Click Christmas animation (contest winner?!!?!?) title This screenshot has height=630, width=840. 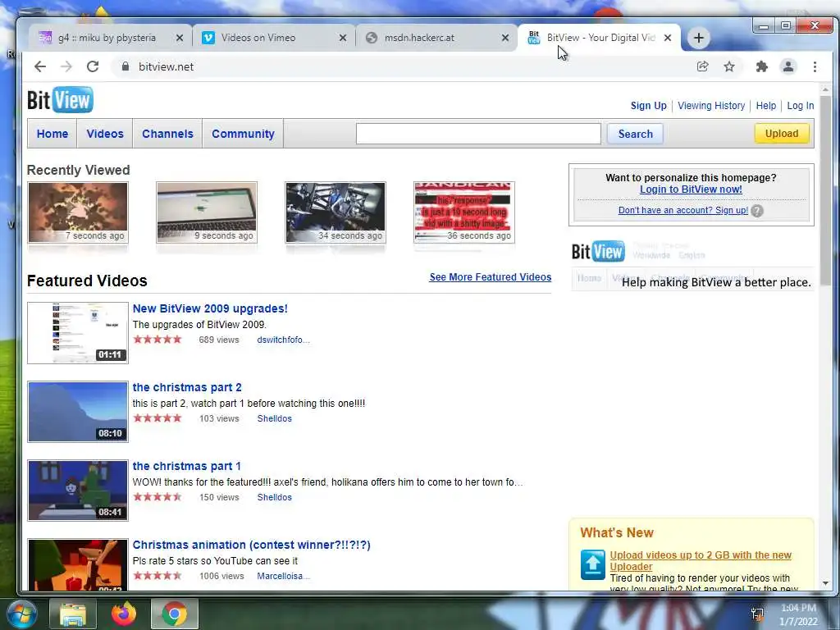click(251, 545)
